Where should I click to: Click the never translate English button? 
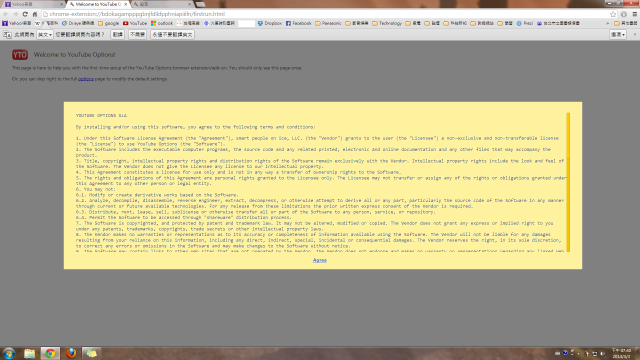(172, 35)
